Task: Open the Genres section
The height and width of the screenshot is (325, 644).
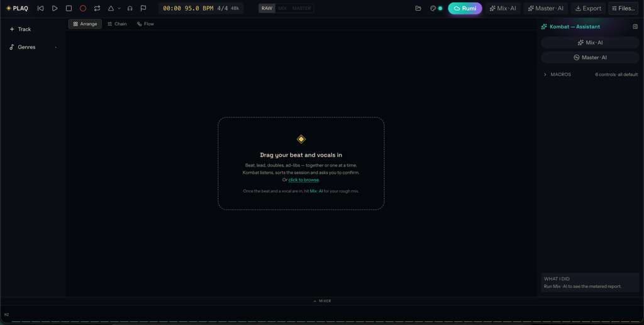Action: (x=23, y=47)
